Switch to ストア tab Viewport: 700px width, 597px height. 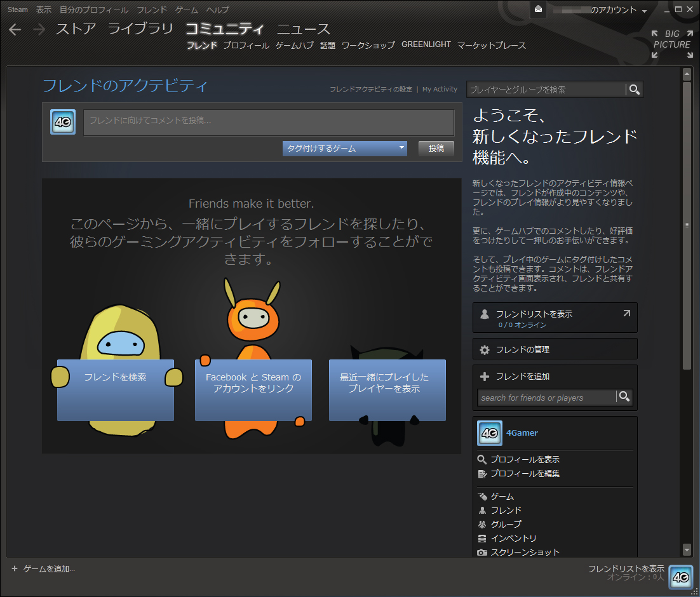tap(76, 29)
